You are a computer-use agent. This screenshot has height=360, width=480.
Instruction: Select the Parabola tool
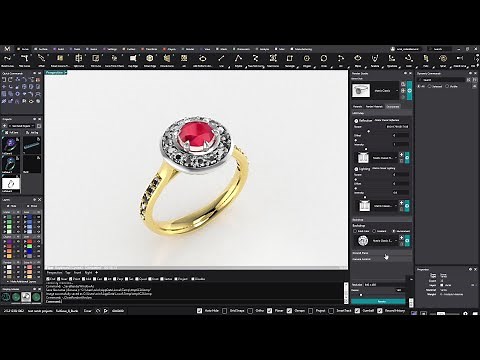375,60
